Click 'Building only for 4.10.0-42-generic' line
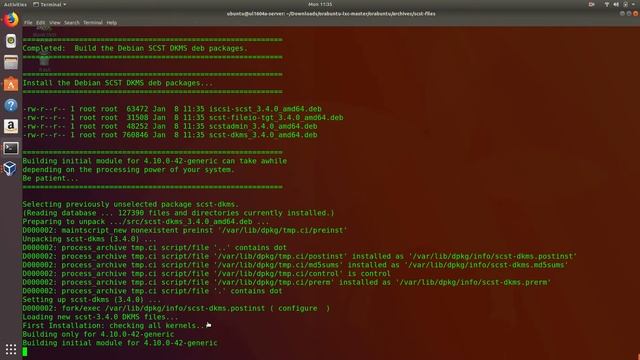 point(98,334)
